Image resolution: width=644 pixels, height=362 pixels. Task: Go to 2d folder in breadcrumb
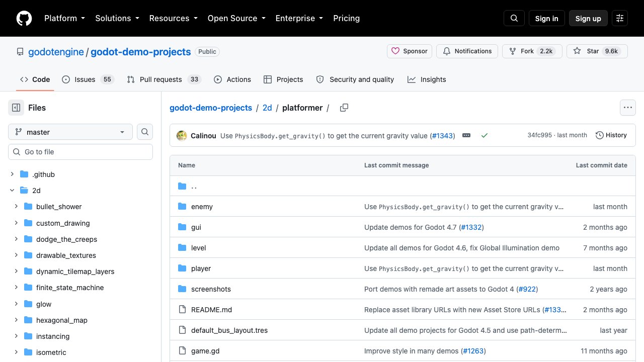point(267,108)
